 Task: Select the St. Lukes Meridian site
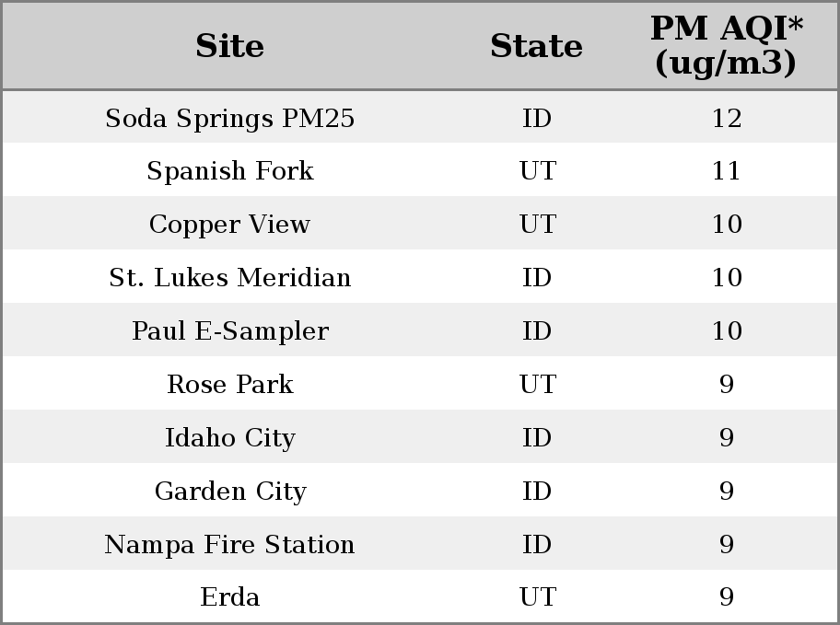point(230,277)
